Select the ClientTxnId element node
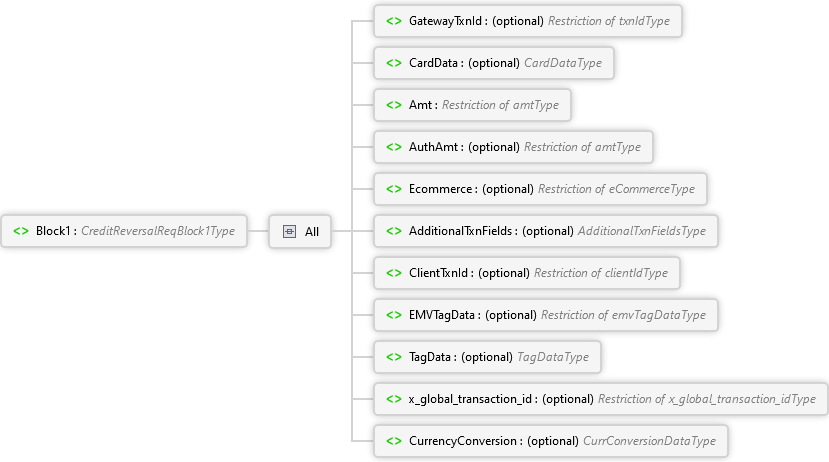 [455, 273]
